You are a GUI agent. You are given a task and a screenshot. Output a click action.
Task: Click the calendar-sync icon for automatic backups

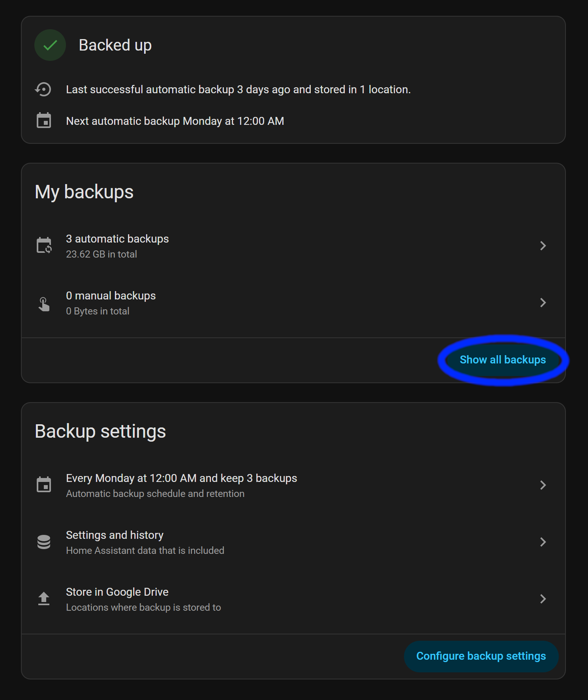(44, 245)
